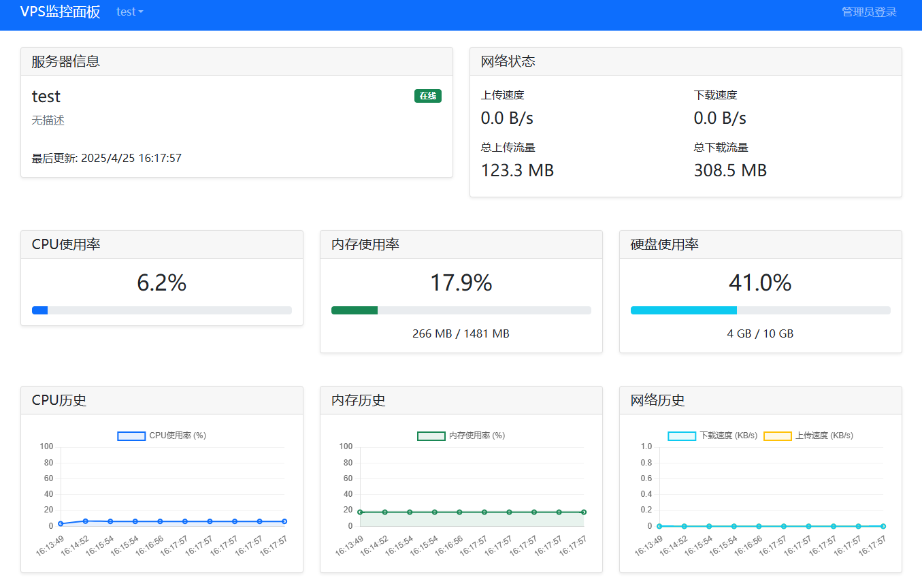The height and width of the screenshot is (588, 922).
Task: Click the VPS监控面板 brand title
Action: tap(60, 12)
